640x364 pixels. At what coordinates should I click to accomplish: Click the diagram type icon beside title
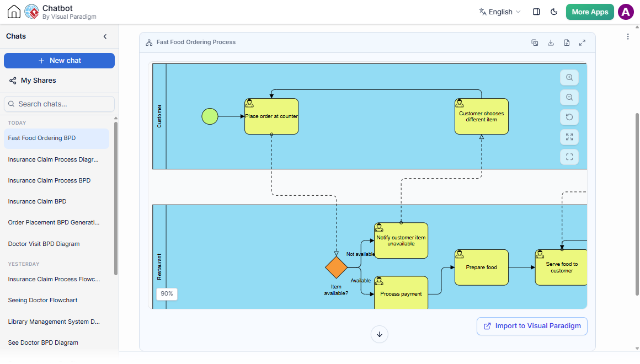[x=149, y=42]
